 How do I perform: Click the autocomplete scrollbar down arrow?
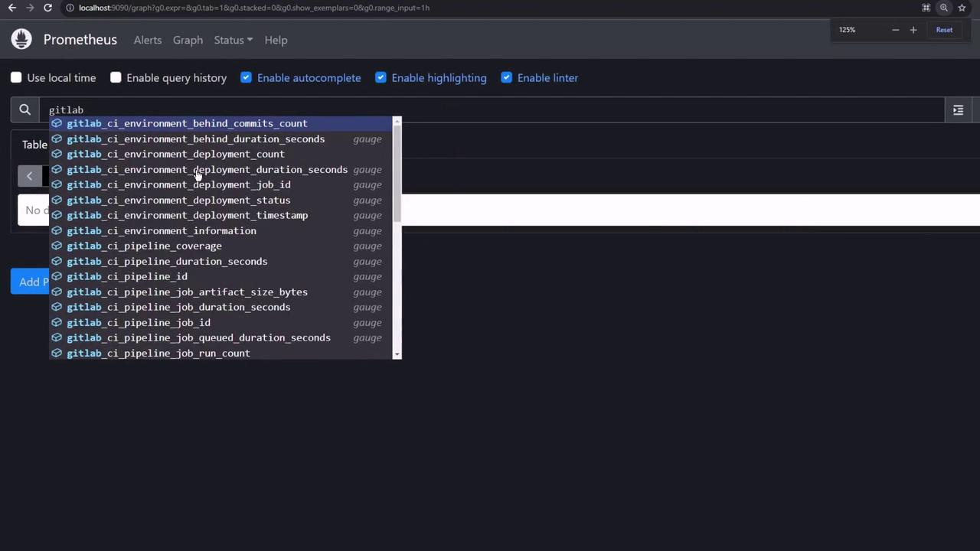(x=397, y=354)
